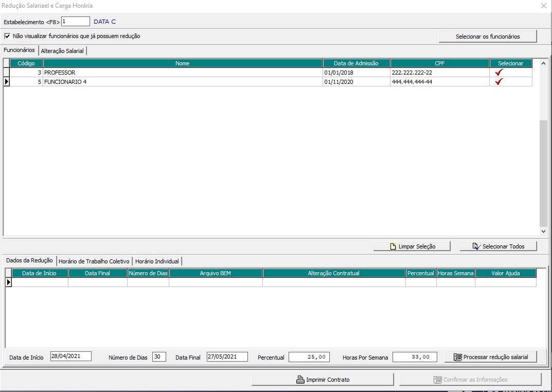The height and width of the screenshot is (392, 552).
Task: Click the CPF column header
Action: pyautogui.click(x=440, y=63)
